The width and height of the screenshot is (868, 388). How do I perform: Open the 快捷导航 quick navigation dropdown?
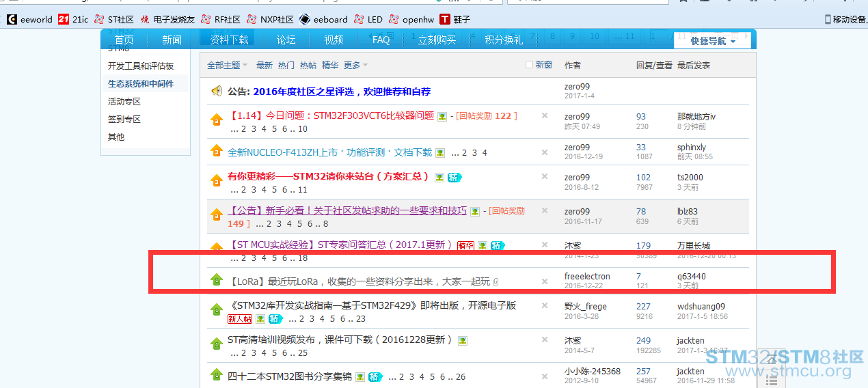(712, 41)
